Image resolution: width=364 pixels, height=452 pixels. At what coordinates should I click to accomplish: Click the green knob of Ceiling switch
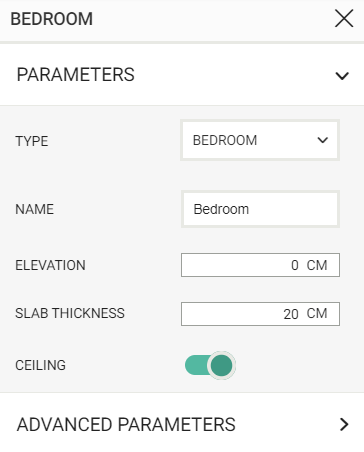pos(221,365)
